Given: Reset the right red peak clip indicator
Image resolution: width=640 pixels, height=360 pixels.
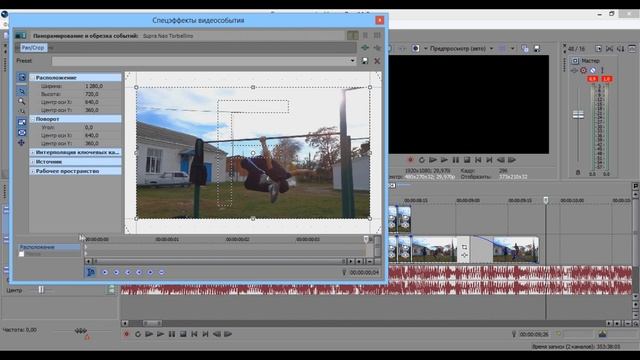Looking at the screenshot, I should click(x=607, y=79).
